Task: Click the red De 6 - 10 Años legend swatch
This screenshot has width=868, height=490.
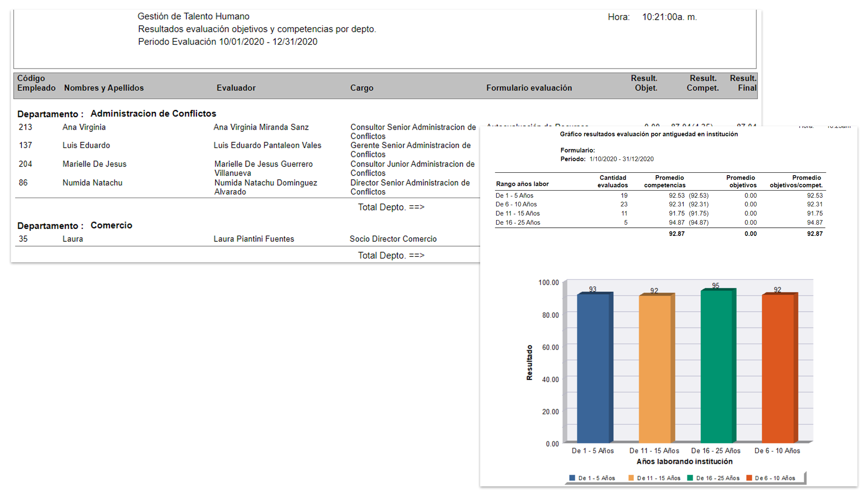Action: [x=749, y=478]
